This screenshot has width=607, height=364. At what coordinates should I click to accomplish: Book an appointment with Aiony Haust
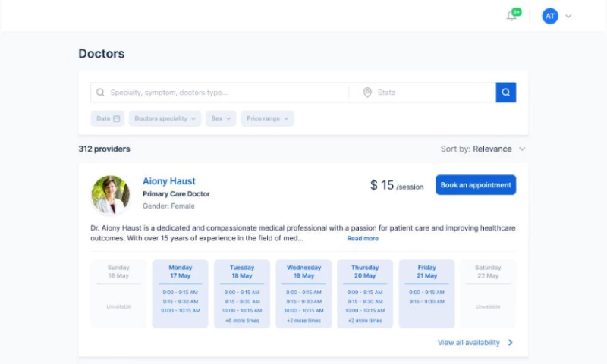(476, 185)
